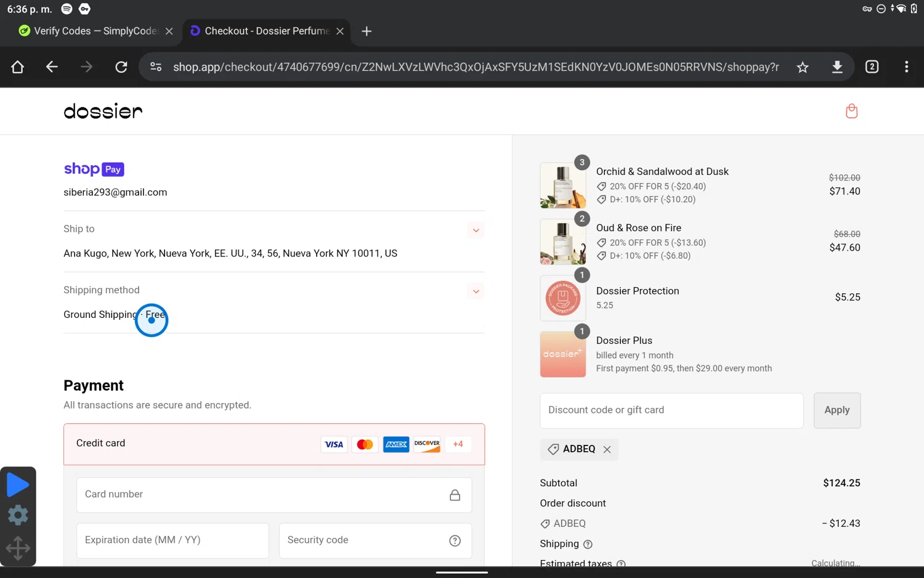Click the VPN key status icon
Viewport: 924px width, 578px height.
[867, 9]
